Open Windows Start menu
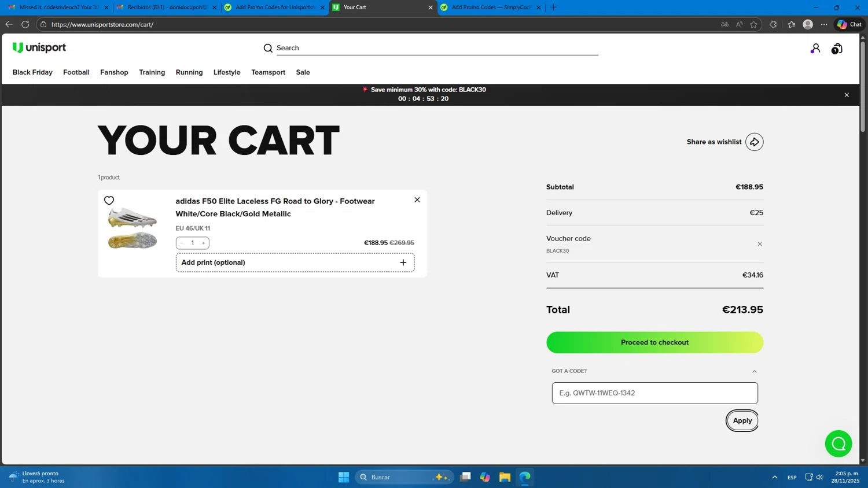Screen dimensions: 868x488 pyautogui.click(x=344, y=477)
